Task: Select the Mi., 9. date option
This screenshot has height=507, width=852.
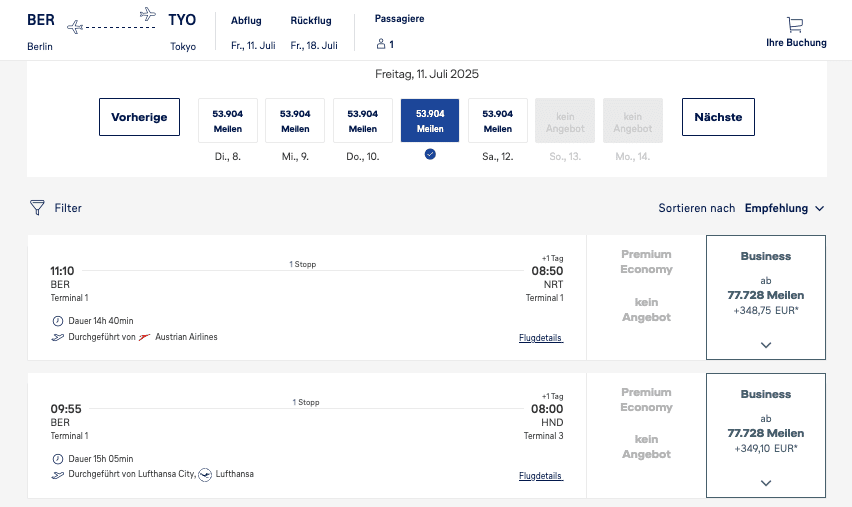Action: pyautogui.click(x=295, y=121)
